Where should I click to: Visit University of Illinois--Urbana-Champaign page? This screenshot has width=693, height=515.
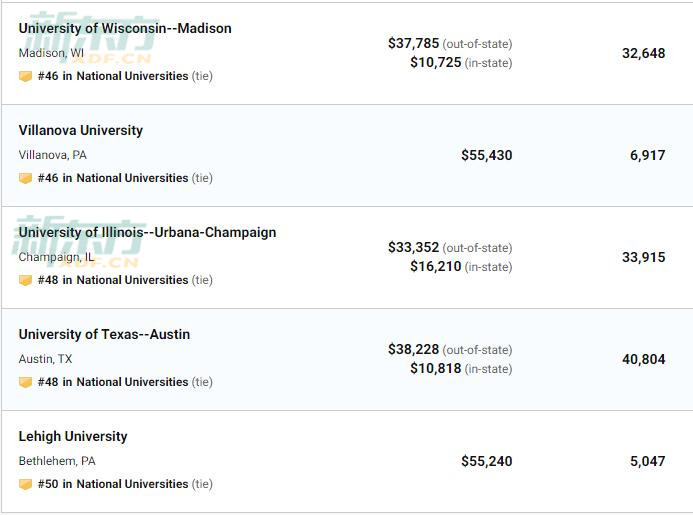147,233
